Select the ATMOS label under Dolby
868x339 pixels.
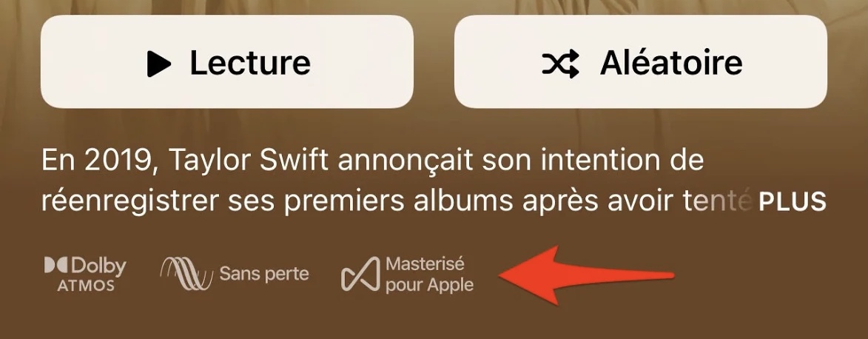[86, 285]
